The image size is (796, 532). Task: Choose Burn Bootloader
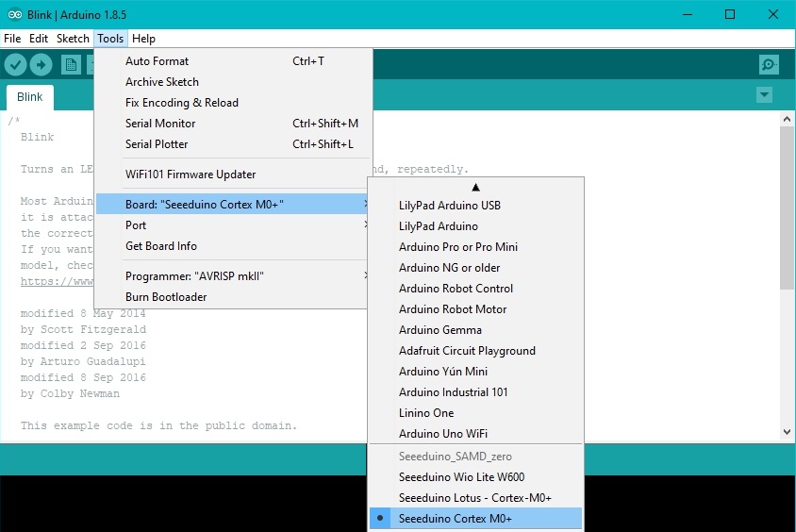(x=166, y=297)
